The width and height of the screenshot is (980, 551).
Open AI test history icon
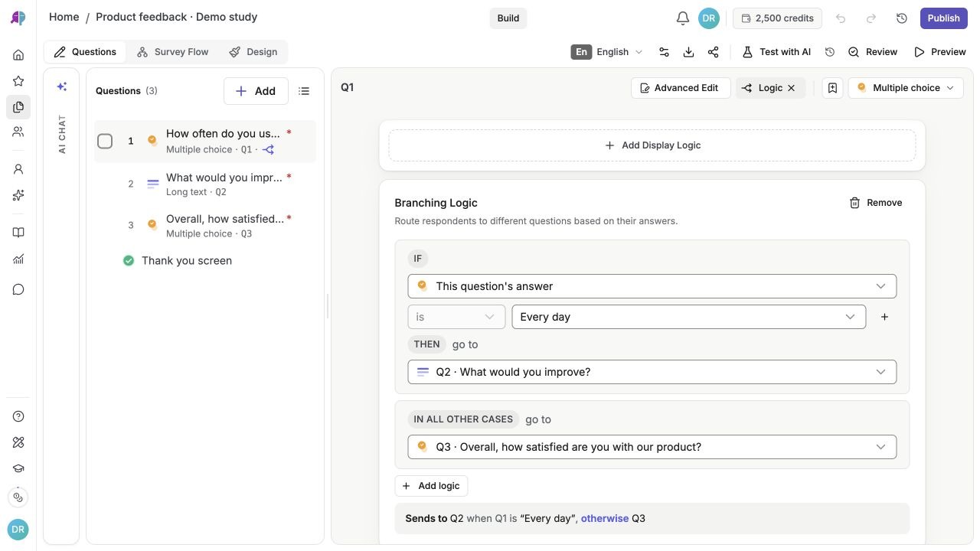(829, 52)
